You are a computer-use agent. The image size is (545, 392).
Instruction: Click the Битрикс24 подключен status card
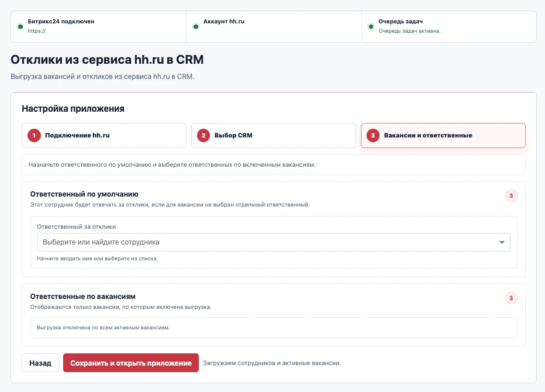[x=99, y=26]
